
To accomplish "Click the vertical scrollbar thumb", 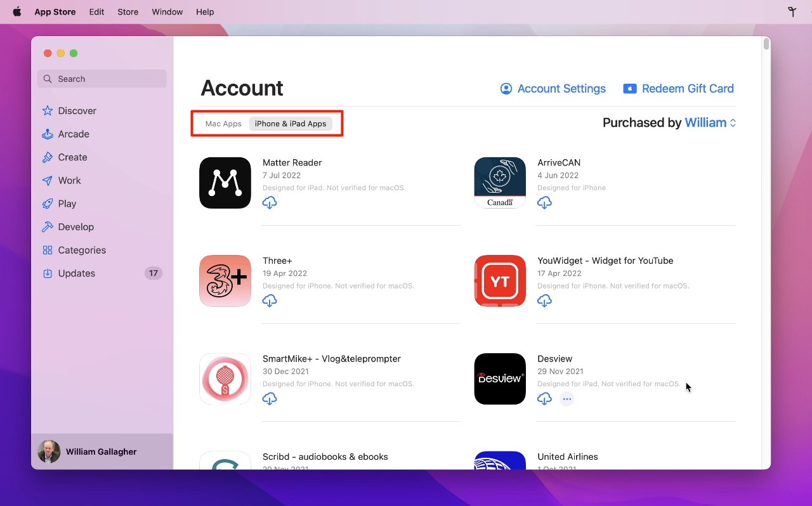I will pos(766,44).
